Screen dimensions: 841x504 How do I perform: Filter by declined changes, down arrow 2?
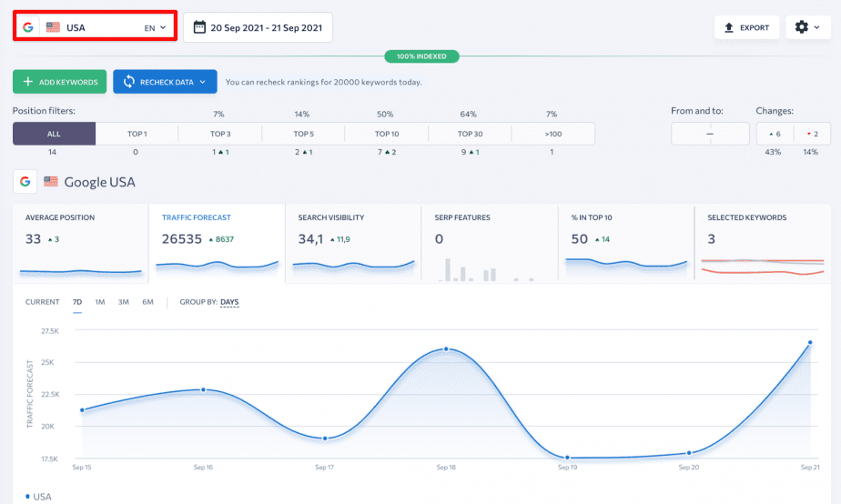(x=813, y=134)
